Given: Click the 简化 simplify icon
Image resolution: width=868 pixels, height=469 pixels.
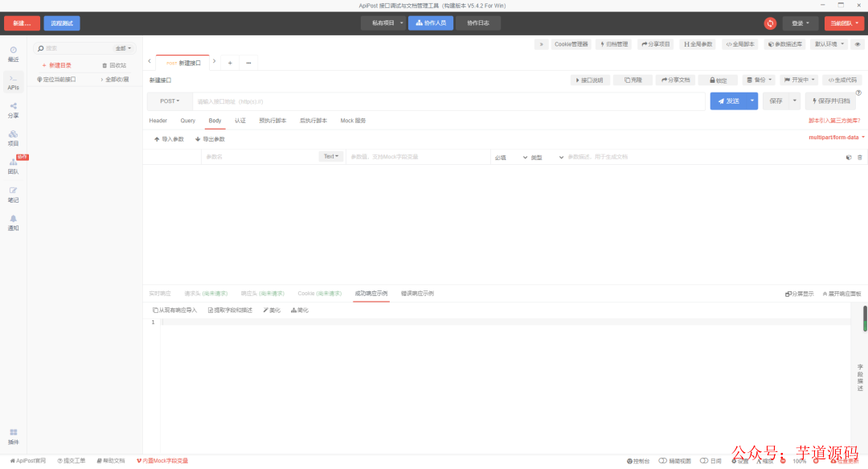Looking at the screenshot, I should coord(300,311).
